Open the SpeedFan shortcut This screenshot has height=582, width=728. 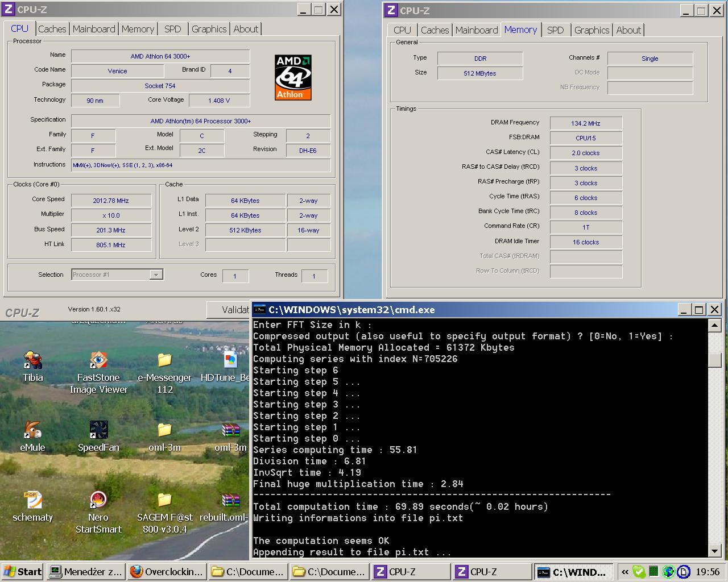click(x=98, y=430)
